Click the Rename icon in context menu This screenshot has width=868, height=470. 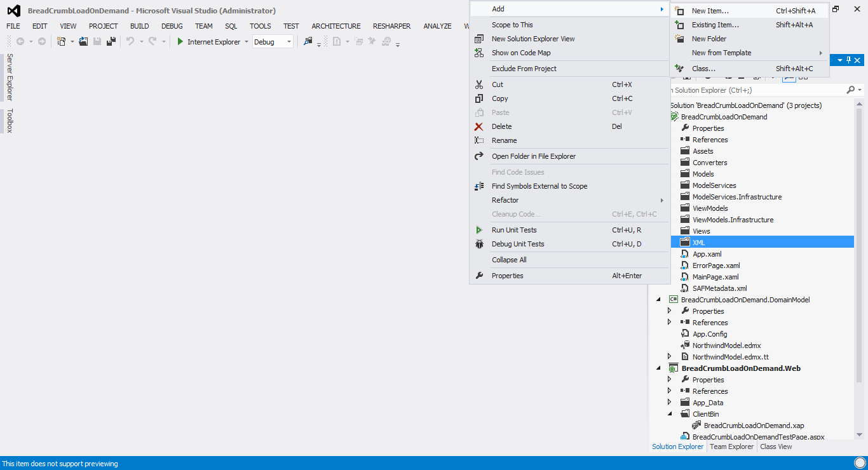coord(479,140)
